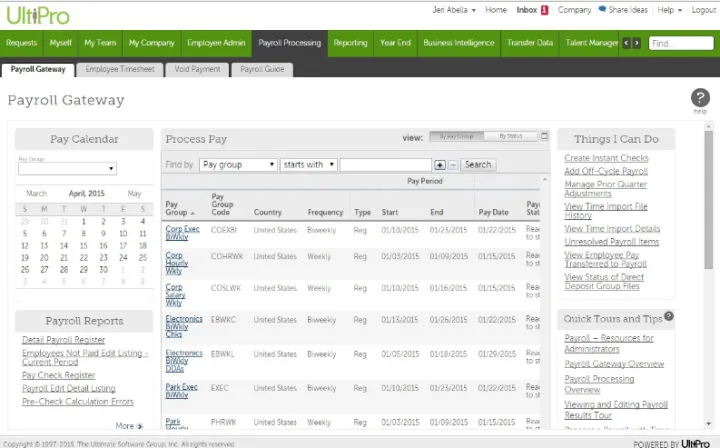Viewport: 720px width, 448px height.
Task: Open Electronics BiWkly DDAs pay group
Action: [x=184, y=361]
